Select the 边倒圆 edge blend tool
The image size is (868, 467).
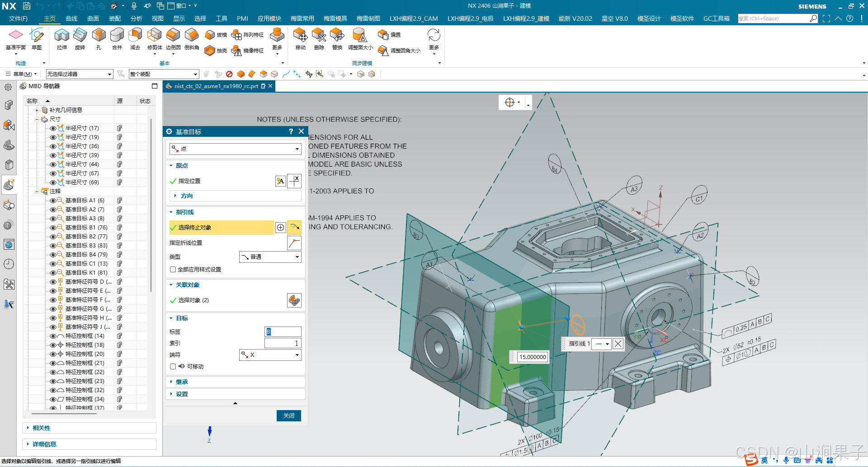[x=173, y=39]
